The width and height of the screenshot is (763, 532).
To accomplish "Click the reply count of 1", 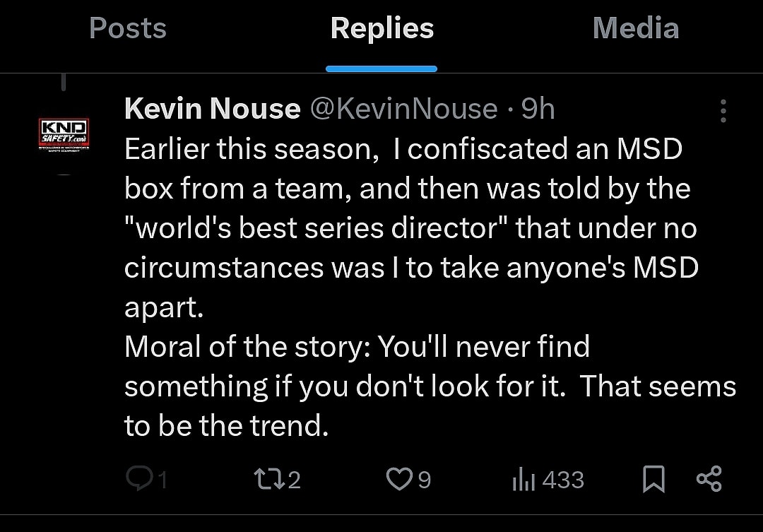I will (162, 480).
